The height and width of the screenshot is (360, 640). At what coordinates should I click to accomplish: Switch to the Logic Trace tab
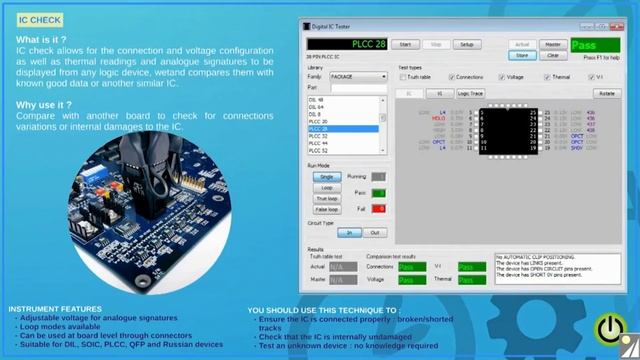(x=470, y=93)
